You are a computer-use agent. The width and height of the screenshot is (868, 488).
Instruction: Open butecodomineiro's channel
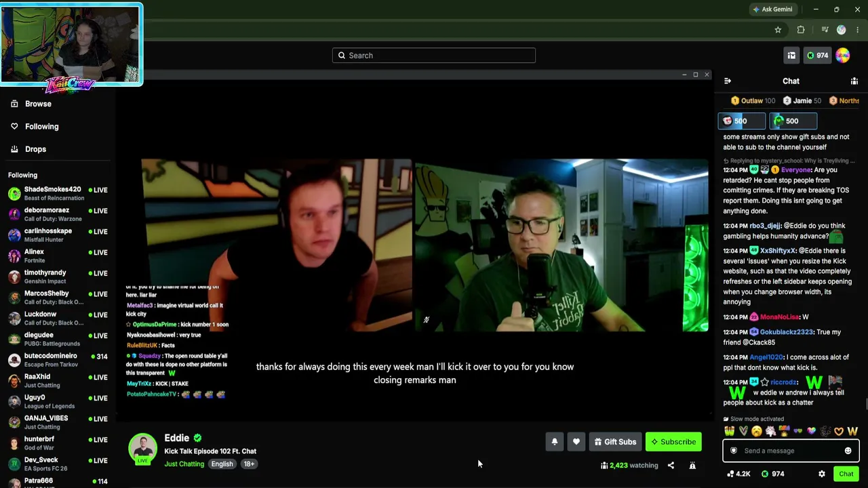tap(58, 360)
